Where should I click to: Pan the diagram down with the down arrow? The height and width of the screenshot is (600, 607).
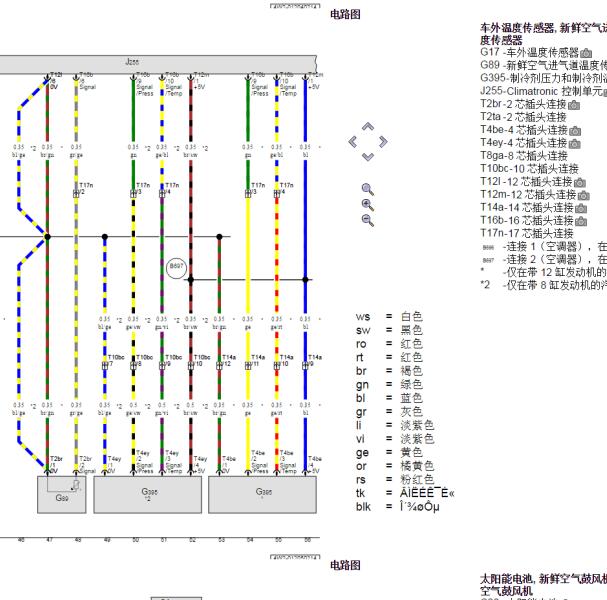point(368,157)
